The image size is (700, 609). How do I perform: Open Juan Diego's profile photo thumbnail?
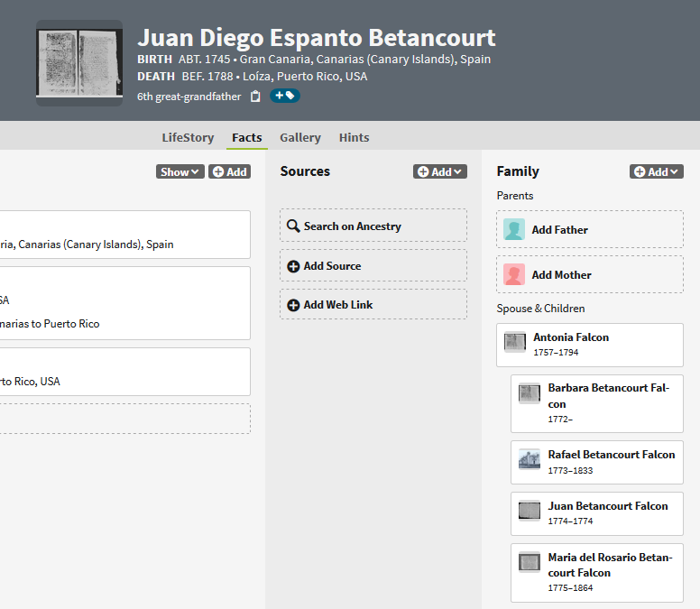79,64
